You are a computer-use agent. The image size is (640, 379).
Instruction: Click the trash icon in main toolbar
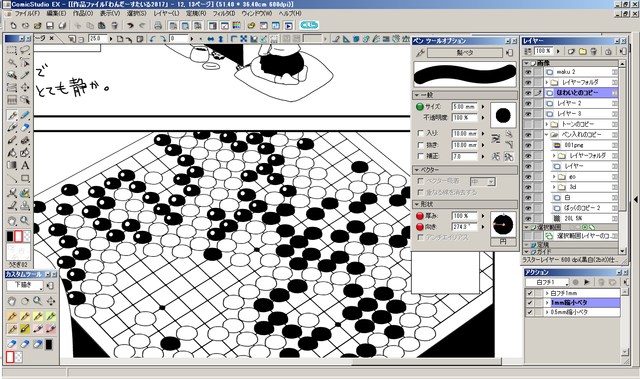[x=115, y=26]
